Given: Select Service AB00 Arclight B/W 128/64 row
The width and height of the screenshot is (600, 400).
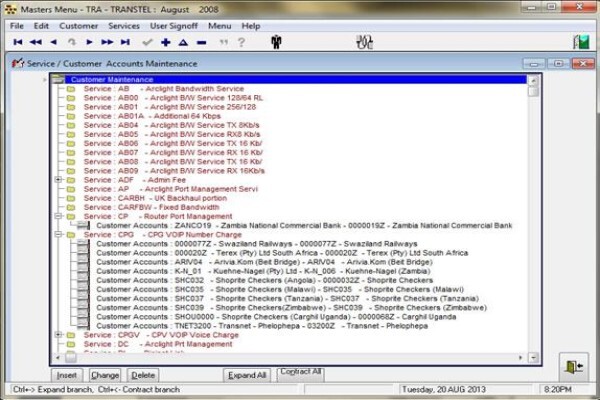Looking at the screenshot, I should 173,98.
